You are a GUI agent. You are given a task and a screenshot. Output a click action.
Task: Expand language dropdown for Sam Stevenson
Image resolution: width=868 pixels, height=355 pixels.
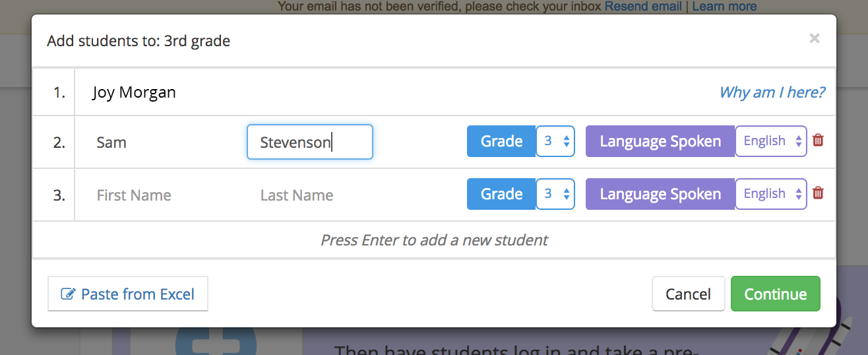coord(770,141)
